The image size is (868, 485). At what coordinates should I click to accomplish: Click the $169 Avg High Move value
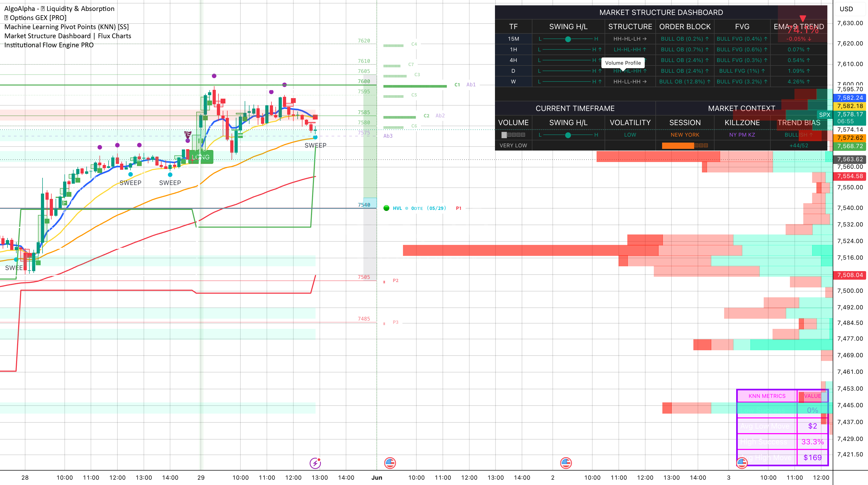pyautogui.click(x=812, y=458)
